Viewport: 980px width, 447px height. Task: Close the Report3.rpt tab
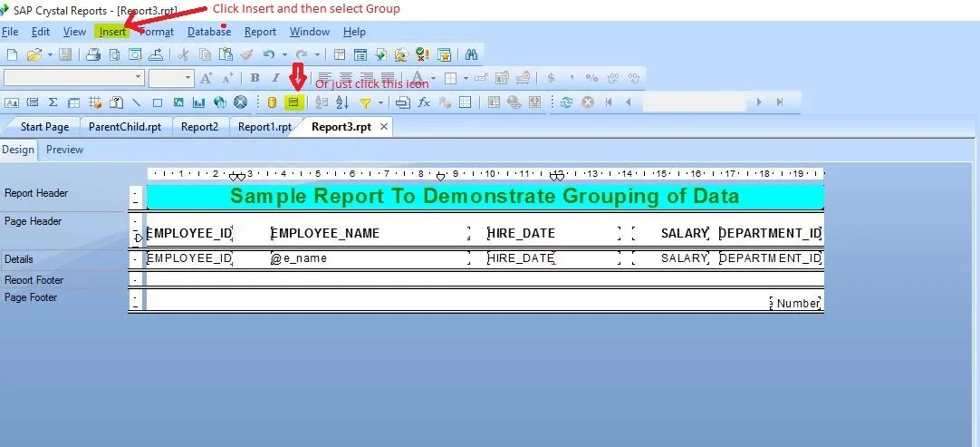pos(384,126)
